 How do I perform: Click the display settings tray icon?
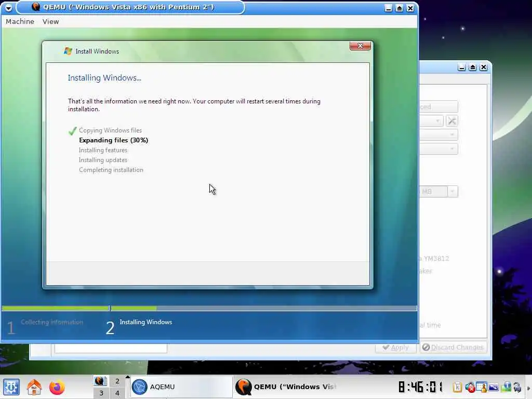(x=494, y=387)
